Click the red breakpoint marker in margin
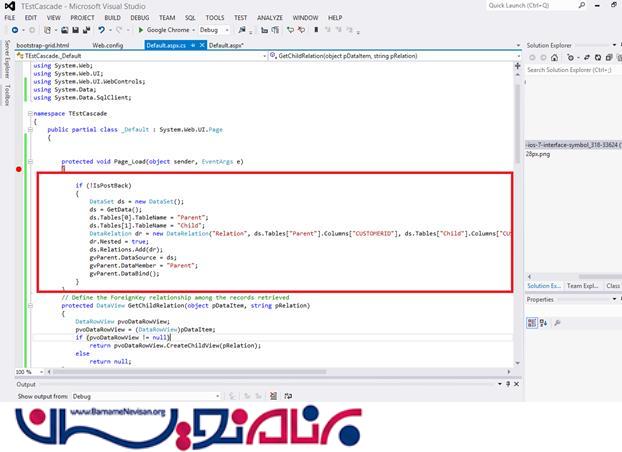 pos(18,170)
